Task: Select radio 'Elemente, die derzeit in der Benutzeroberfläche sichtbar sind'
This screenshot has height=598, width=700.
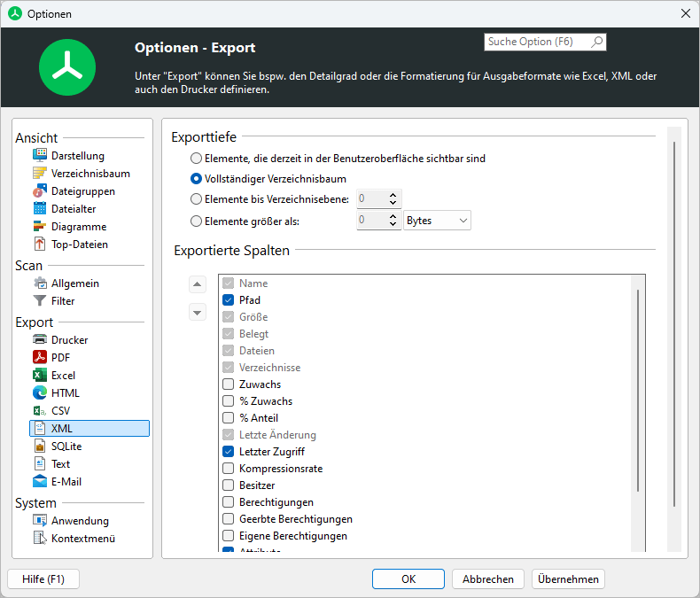Action: (196, 159)
